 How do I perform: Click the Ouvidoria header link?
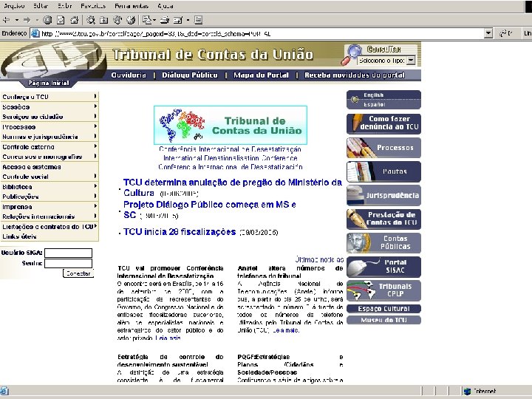pos(129,75)
